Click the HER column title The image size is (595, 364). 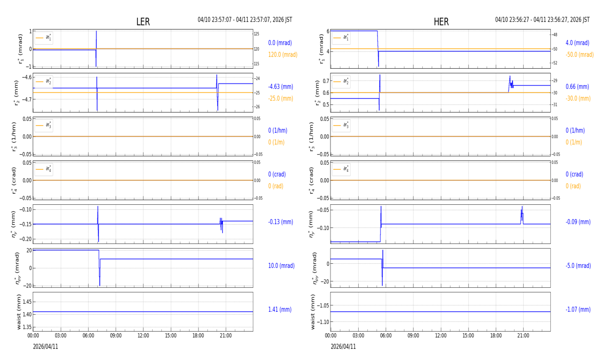point(441,22)
